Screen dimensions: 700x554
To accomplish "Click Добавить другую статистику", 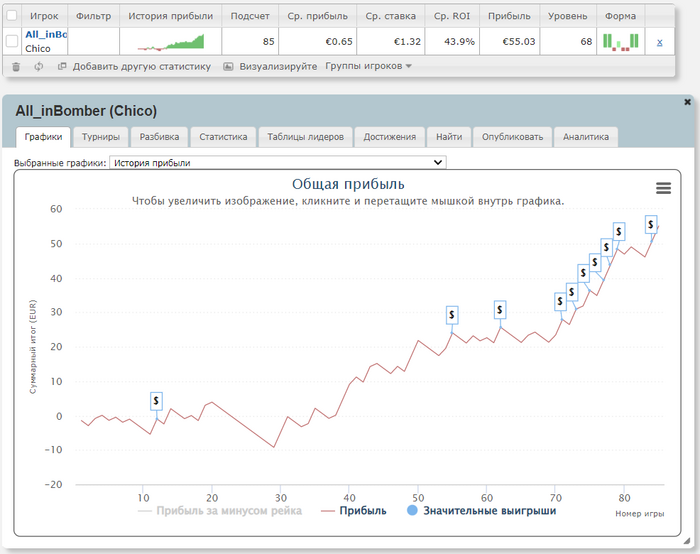I will [x=142, y=67].
